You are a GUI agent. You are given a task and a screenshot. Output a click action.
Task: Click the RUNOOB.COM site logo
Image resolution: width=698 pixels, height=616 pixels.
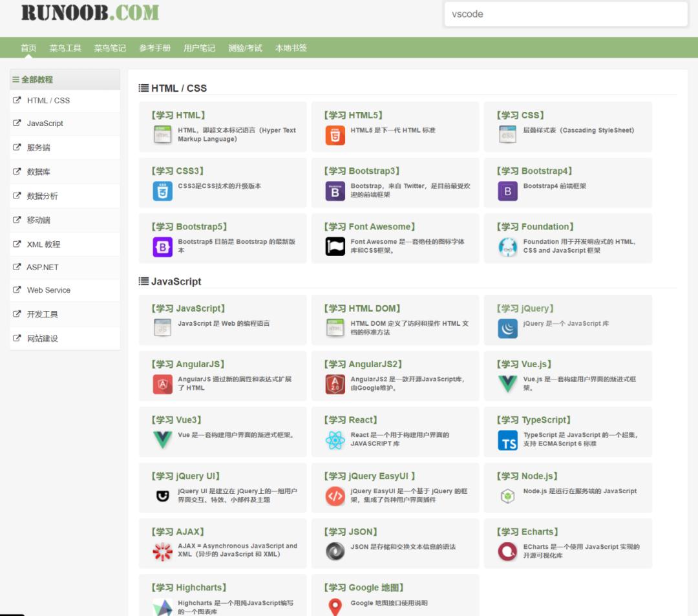(90, 12)
